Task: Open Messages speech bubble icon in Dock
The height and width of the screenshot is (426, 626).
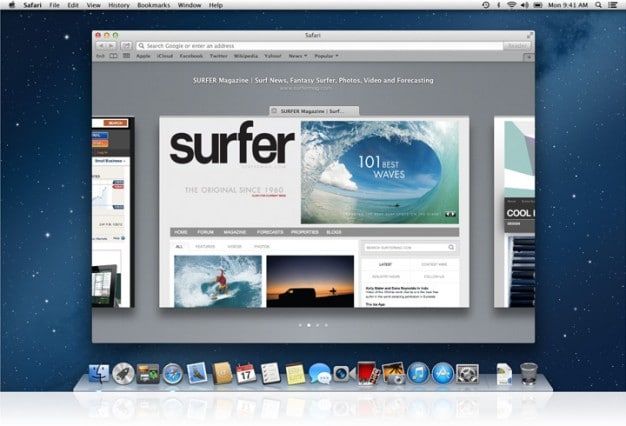Action: (320, 374)
